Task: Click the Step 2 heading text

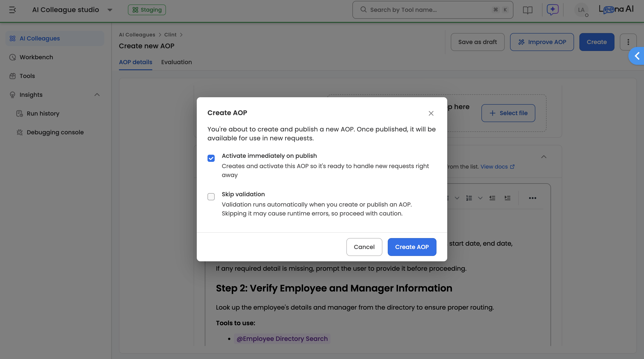Action: click(x=334, y=288)
